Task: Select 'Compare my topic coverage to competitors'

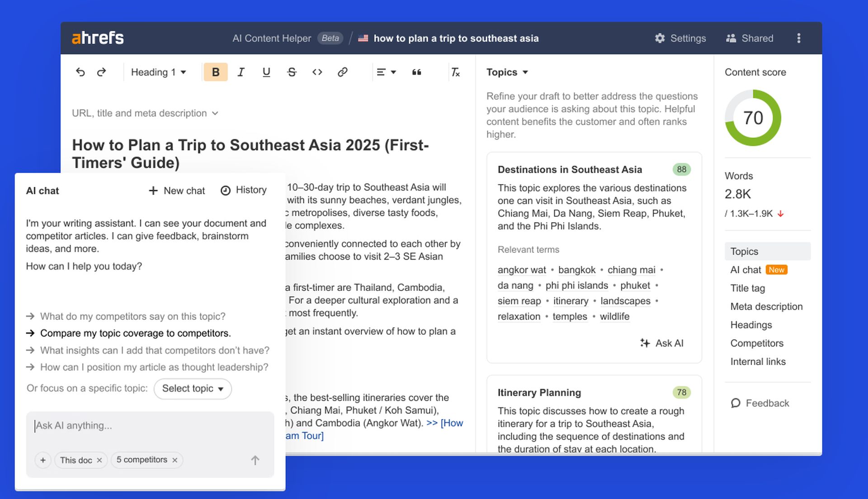Action: 128,333
